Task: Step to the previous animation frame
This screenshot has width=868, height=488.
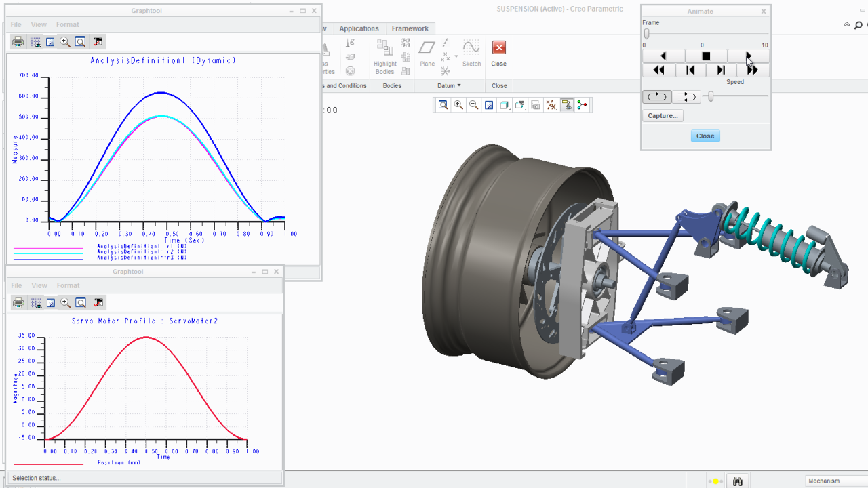Action: [690, 70]
